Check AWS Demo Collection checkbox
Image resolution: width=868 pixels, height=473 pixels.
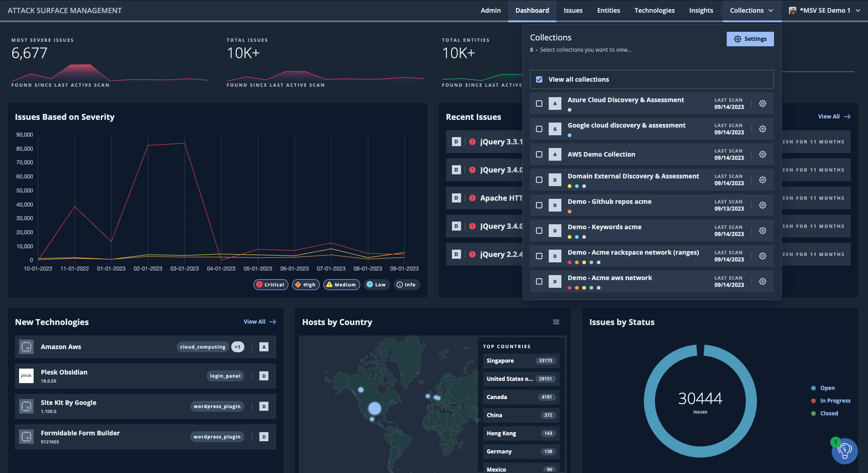point(539,154)
